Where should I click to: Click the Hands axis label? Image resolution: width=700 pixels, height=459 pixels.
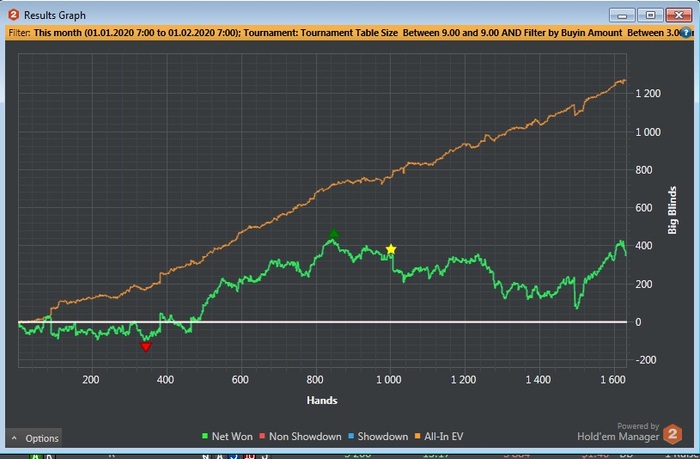[322, 401]
